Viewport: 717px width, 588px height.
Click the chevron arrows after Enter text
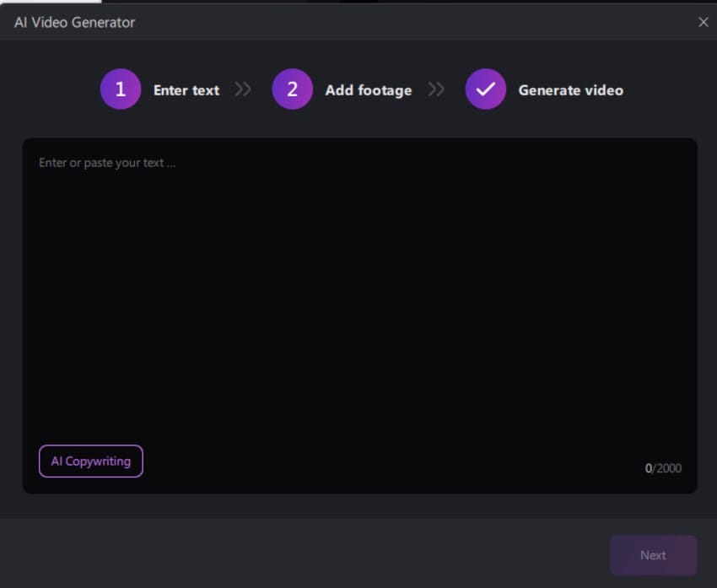tap(244, 89)
